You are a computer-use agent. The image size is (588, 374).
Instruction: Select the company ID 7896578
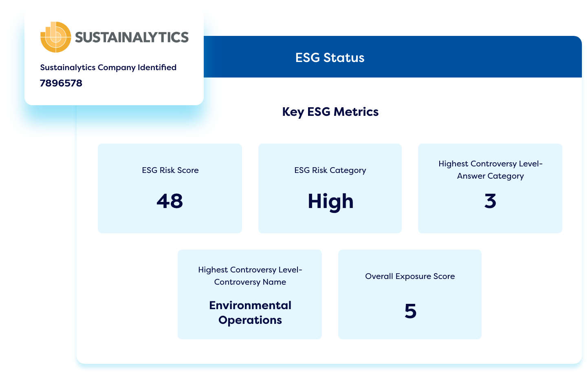point(61,83)
